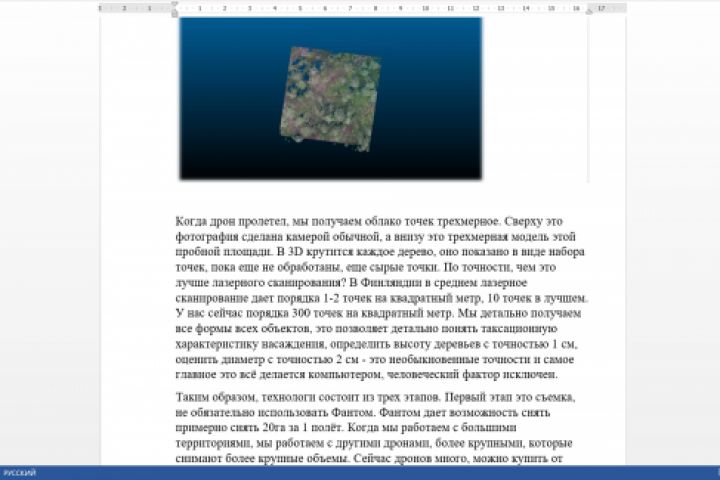Select the point cloud image in the document

(x=331, y=98)
